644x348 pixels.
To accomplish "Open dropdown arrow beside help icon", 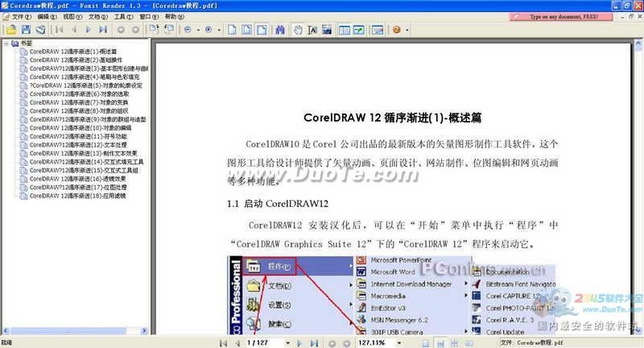I will [x=407, y=30].
